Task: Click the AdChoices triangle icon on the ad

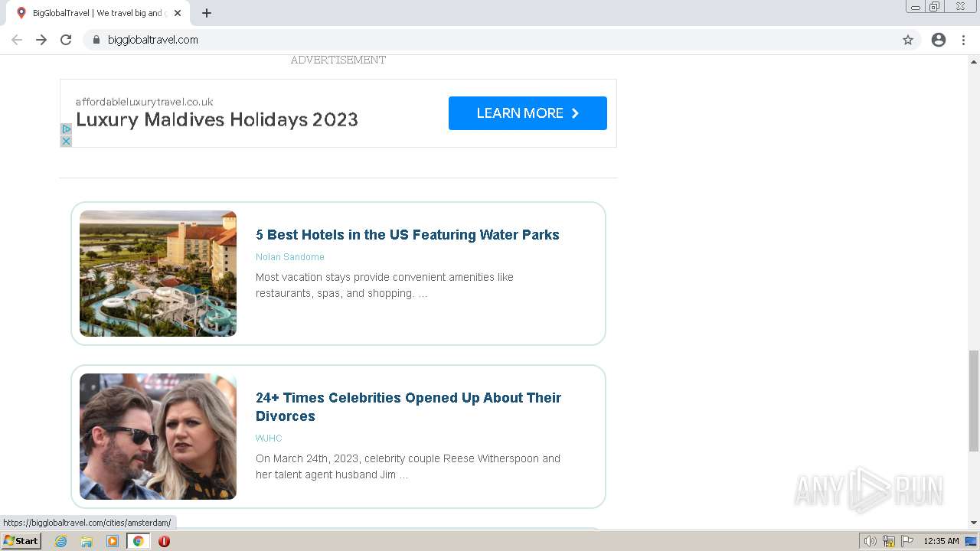Action: [x=66, y=129]
